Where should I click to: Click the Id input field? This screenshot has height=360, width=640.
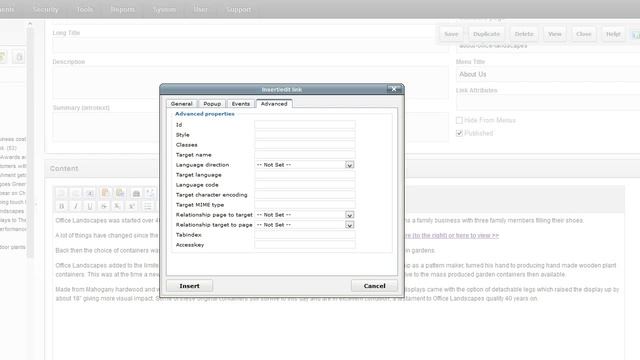pos(305,125)
